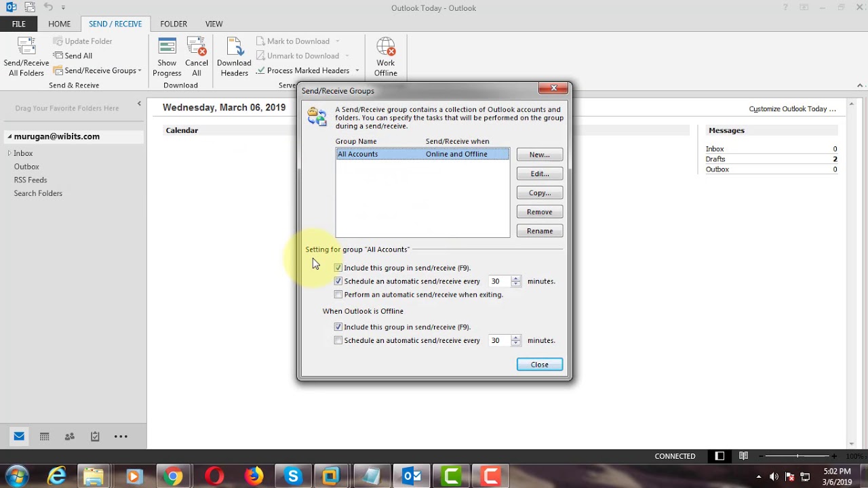Screen dimensions: 868x488
Task: Open Mail view icon in navigation bar
Action: coord(19,436)
